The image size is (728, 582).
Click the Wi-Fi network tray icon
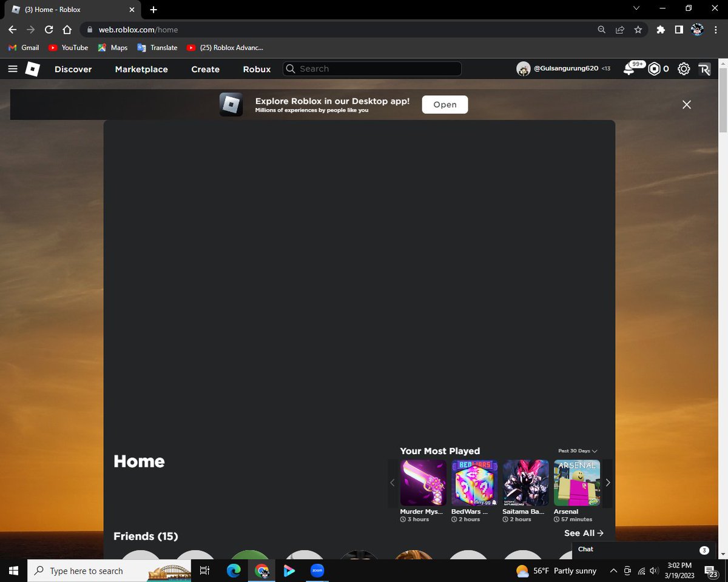(641, 570)
